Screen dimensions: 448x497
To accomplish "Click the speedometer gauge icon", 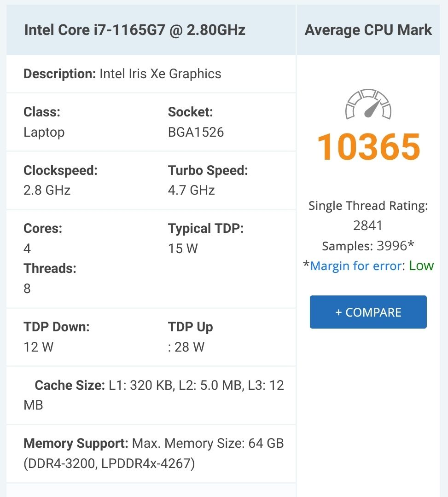I will [368, 104].
